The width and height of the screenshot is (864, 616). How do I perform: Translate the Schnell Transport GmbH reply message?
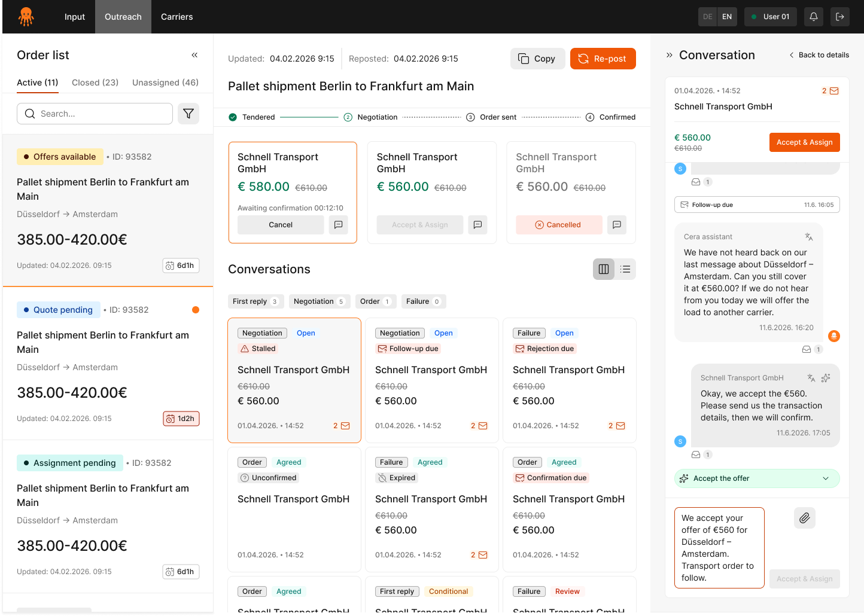(811, 378)
